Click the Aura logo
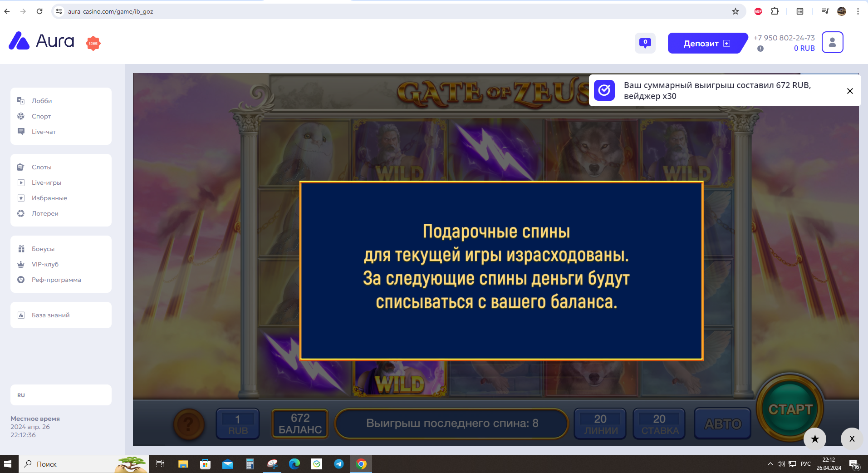868x473 pixels. [x=41, y=41]
